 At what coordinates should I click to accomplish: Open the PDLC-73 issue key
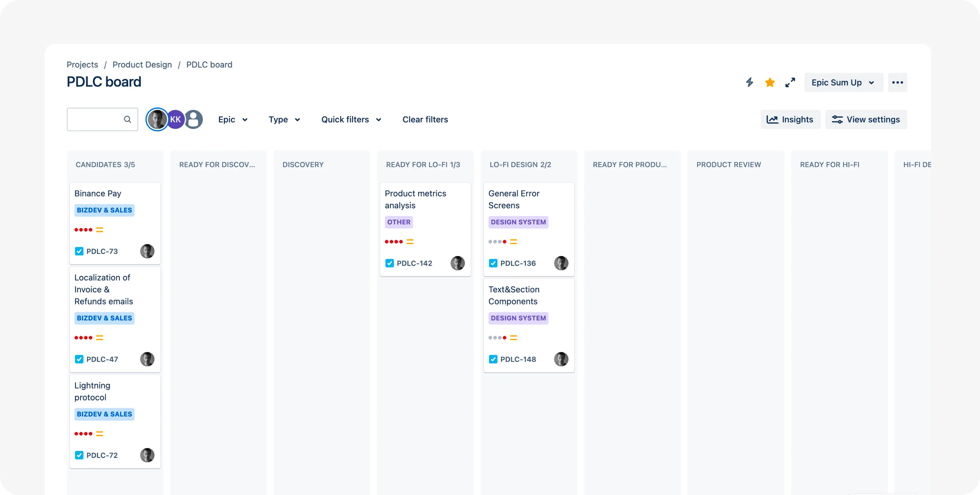(102, 251)
